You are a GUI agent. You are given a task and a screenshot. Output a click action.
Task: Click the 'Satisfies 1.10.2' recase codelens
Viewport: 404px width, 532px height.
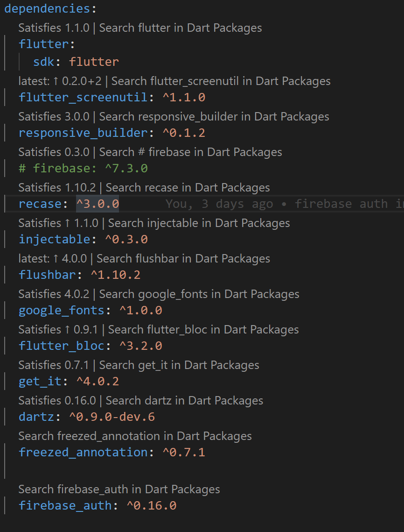(x=57, y=188)
